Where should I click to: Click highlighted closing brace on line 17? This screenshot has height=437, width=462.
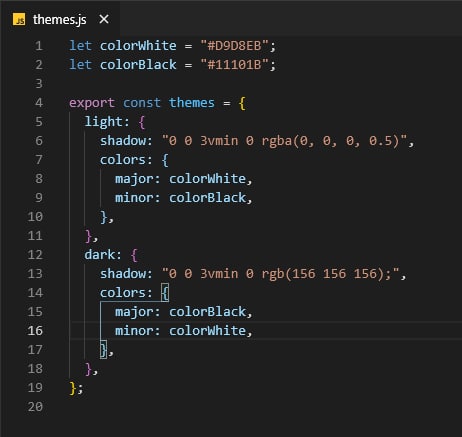(x=104, y=350)
